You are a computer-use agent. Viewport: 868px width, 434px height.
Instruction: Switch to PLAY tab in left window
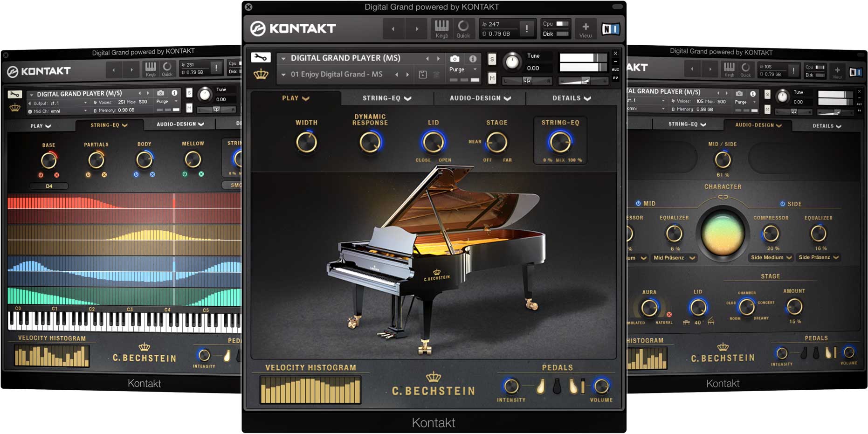tap(41, 126)
